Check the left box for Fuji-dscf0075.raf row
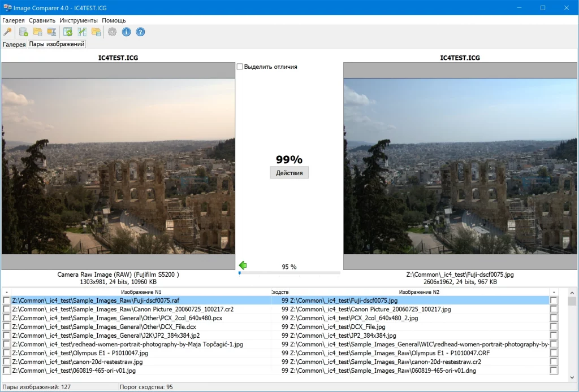 tap(6, 300)
